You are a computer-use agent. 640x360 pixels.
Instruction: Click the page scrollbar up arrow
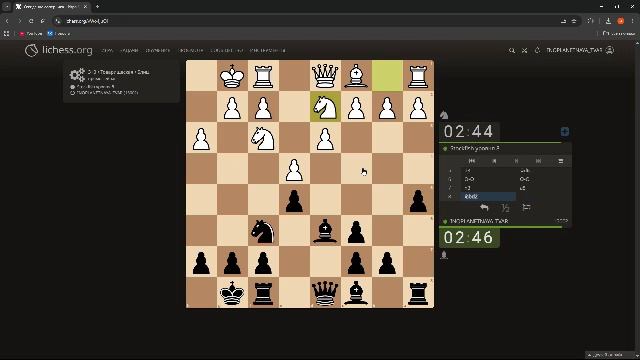click(x=638, y=42)
